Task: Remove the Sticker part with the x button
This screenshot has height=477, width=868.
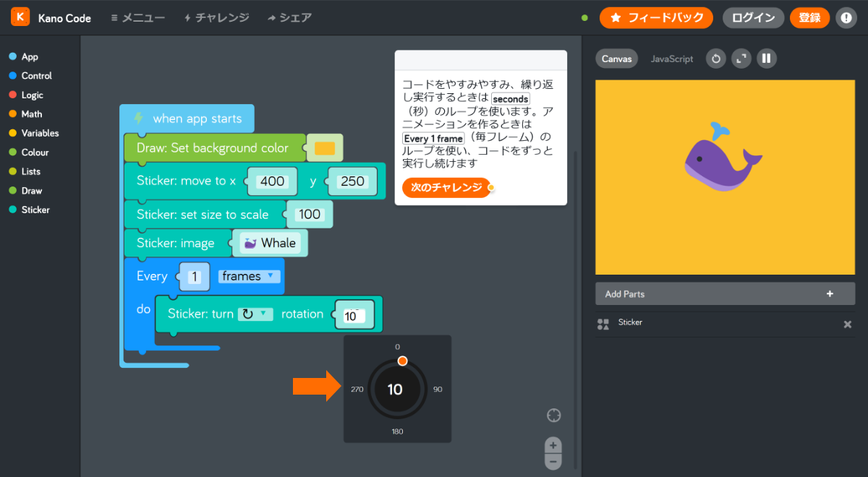Action: [x=847, y=323]
